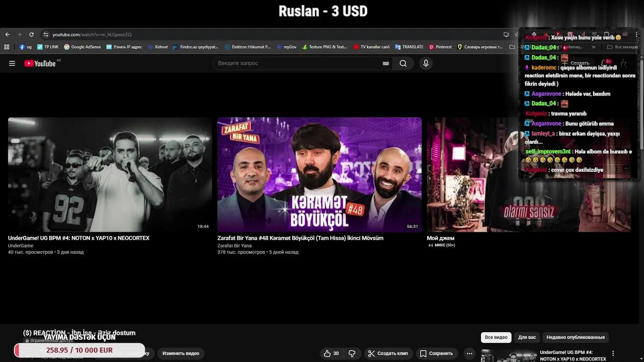Click the Изменить видео button
The width and height of the screenshot is (644, 362).
tap(181, 353)
